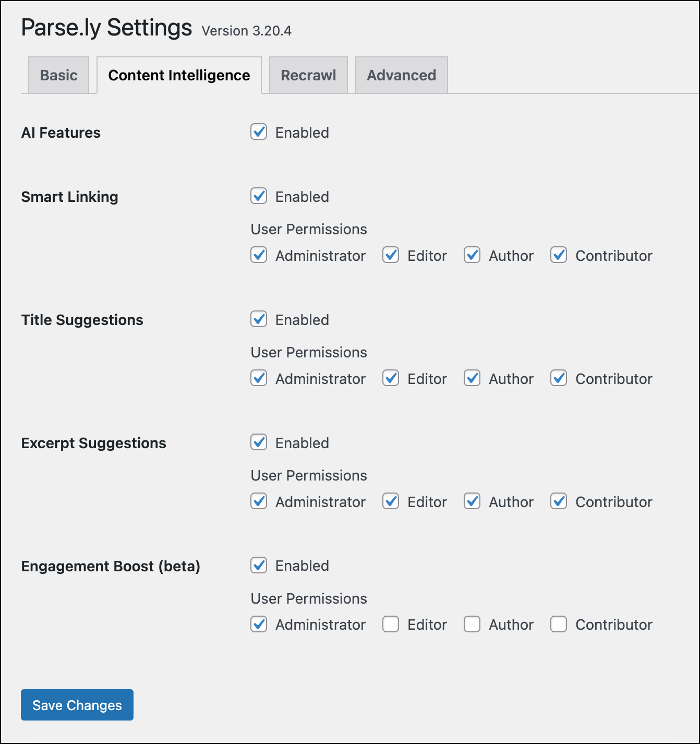
Task: Click 'User Permissions' under Smart Linking
Action: (309, 229)
